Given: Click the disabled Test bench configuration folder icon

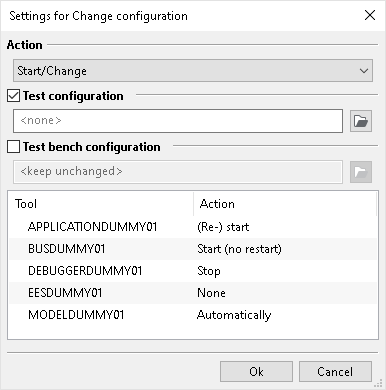Looking at the screenshot, I should [361, 172].
